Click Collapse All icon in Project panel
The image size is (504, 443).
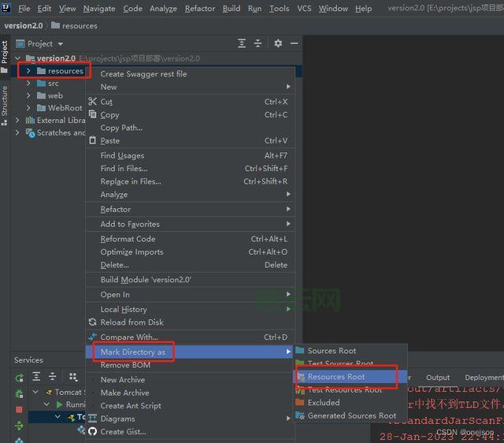(258, 43)
